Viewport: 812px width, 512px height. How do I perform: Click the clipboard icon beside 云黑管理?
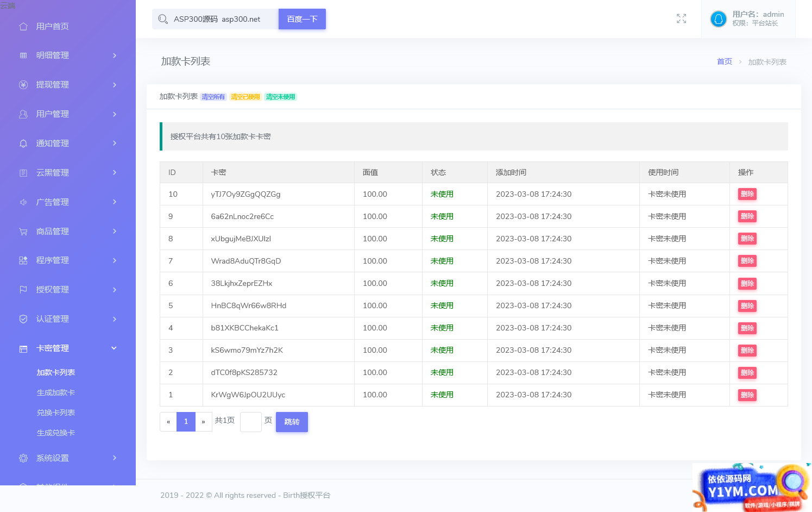[x=23, y=173]
